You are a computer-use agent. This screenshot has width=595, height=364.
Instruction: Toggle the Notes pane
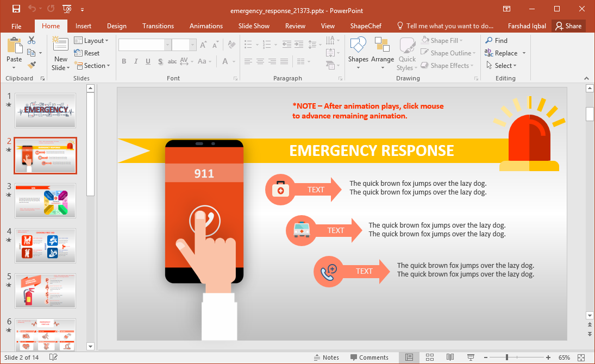(326, 357)
